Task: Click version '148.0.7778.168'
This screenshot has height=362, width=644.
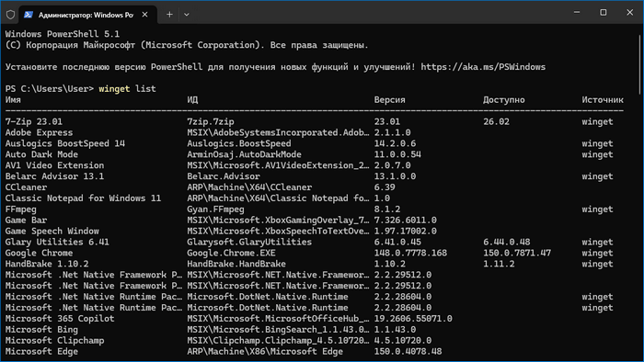Action: pyautogui.click(x=410, y=253)
